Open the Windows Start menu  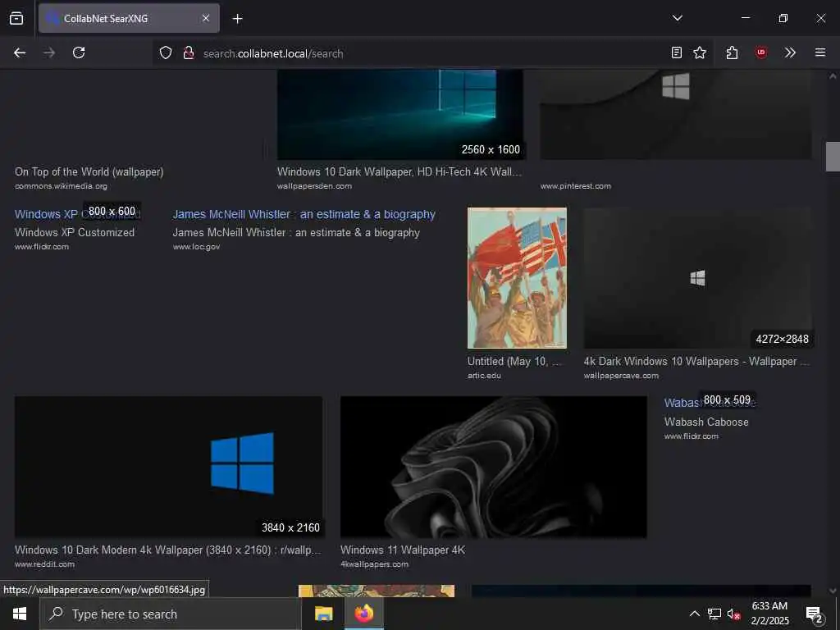20,614
